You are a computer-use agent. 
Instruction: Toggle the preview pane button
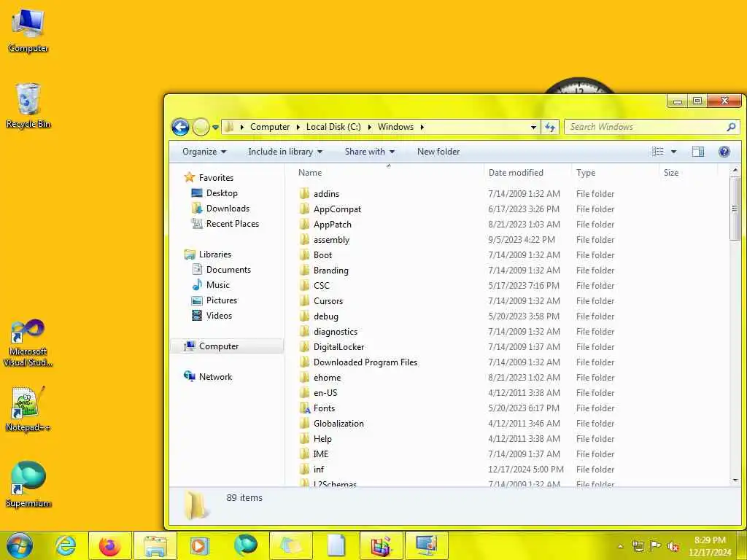click(698, 152)
